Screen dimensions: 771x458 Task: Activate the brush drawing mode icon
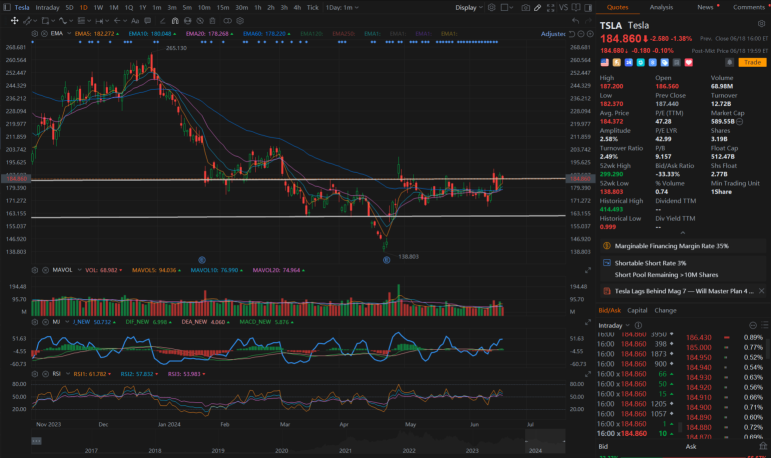point(538,7)
